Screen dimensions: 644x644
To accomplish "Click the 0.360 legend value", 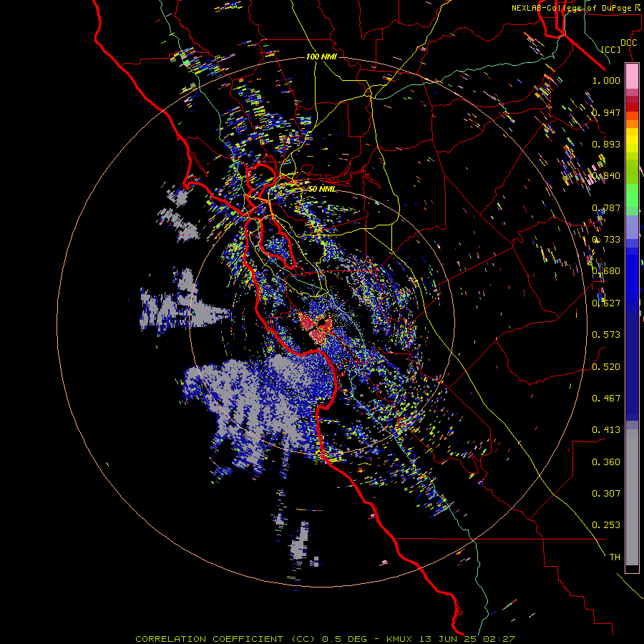I will 606,462.
